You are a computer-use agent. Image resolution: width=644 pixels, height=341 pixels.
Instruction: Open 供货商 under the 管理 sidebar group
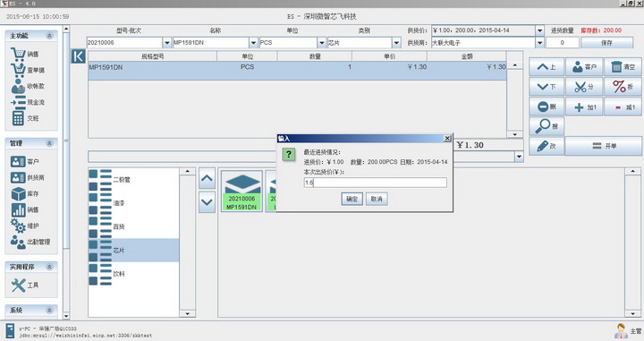(27, 177)
